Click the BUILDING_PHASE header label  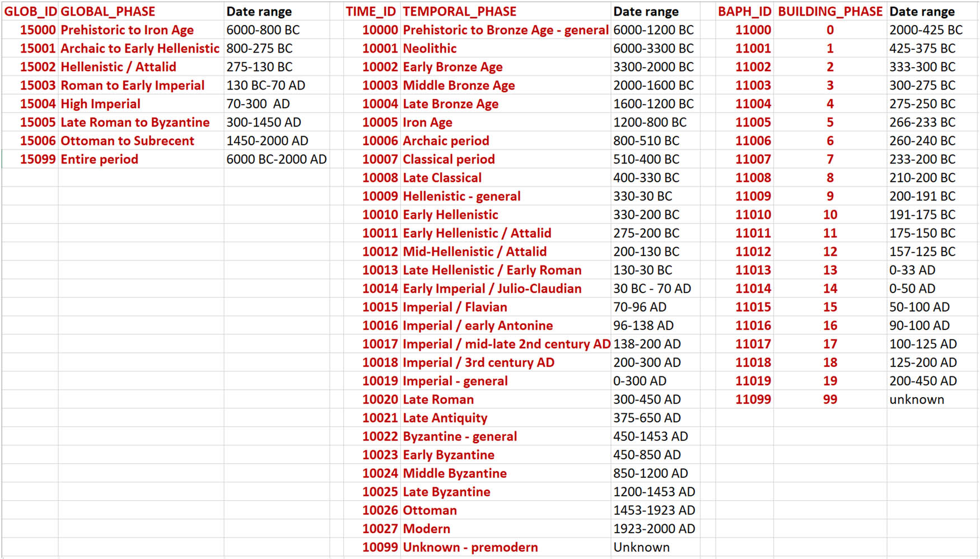coord(829,11)
